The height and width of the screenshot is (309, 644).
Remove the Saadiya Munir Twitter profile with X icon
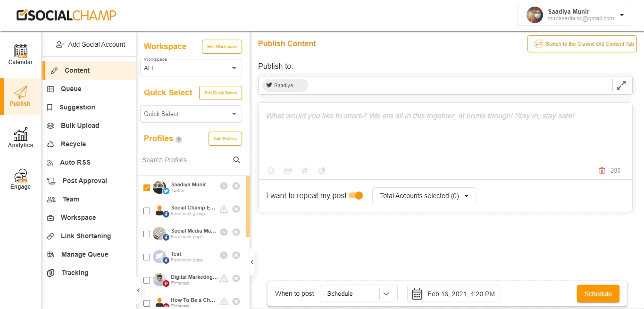pyautogui.click(x=236, y=186)
